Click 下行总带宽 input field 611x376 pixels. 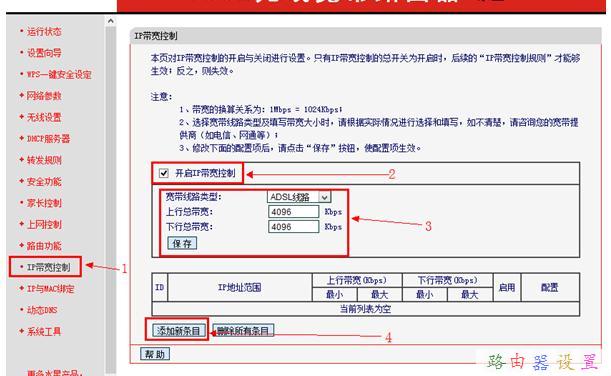pyautogui.click(x=293, y=227)
